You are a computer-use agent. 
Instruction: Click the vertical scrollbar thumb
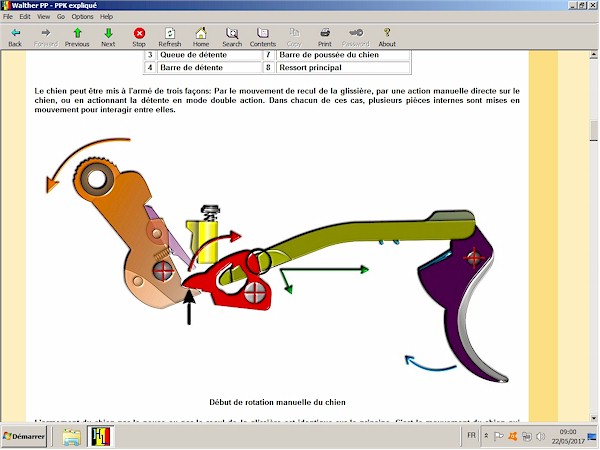pos(593,131)
